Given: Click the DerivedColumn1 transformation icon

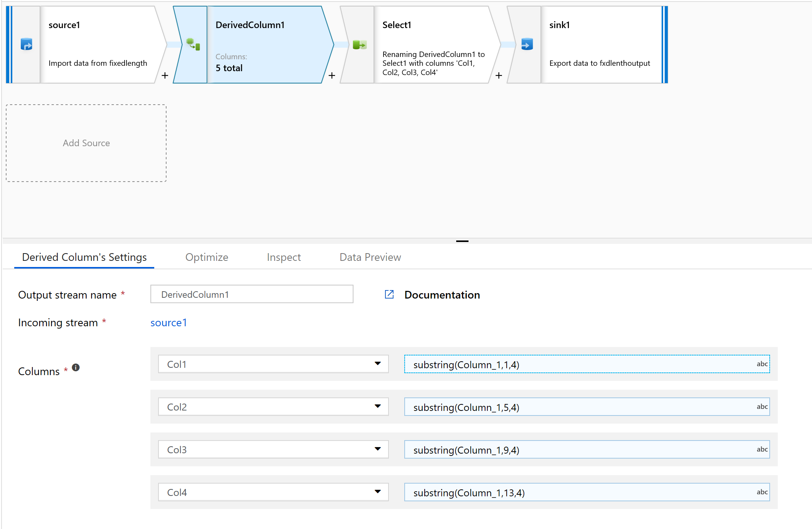Looking at the screenshot, I should (x=193, y=44).
